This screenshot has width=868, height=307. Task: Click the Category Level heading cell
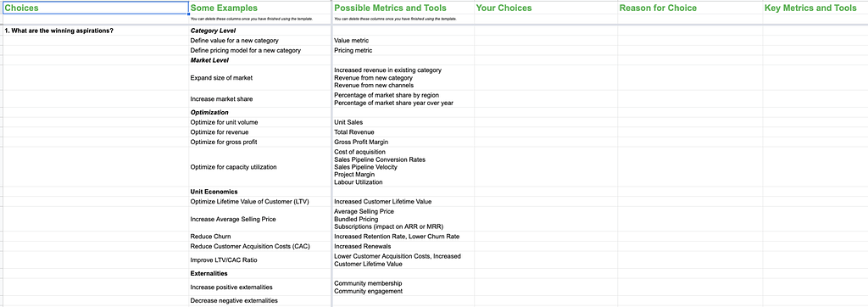click(260, 31)
